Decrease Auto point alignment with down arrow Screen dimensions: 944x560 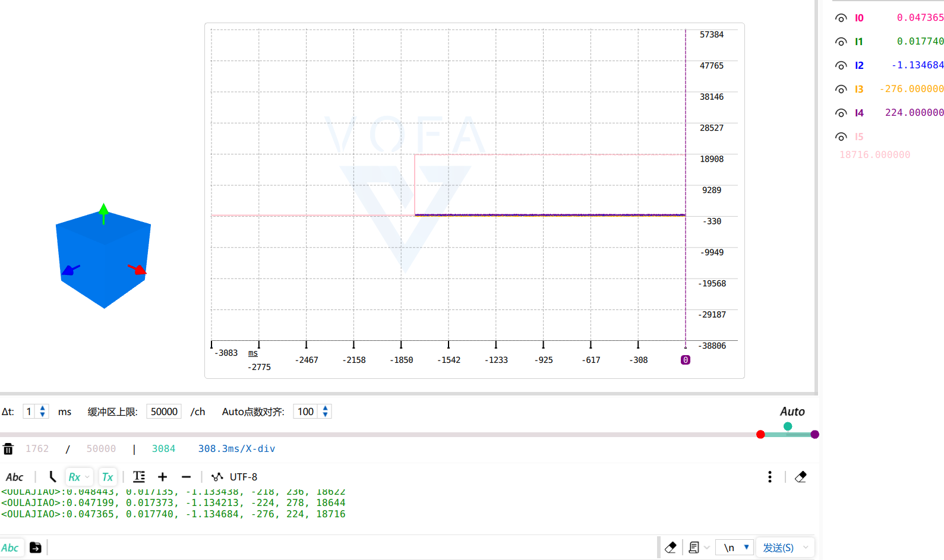tap(325, 415)
